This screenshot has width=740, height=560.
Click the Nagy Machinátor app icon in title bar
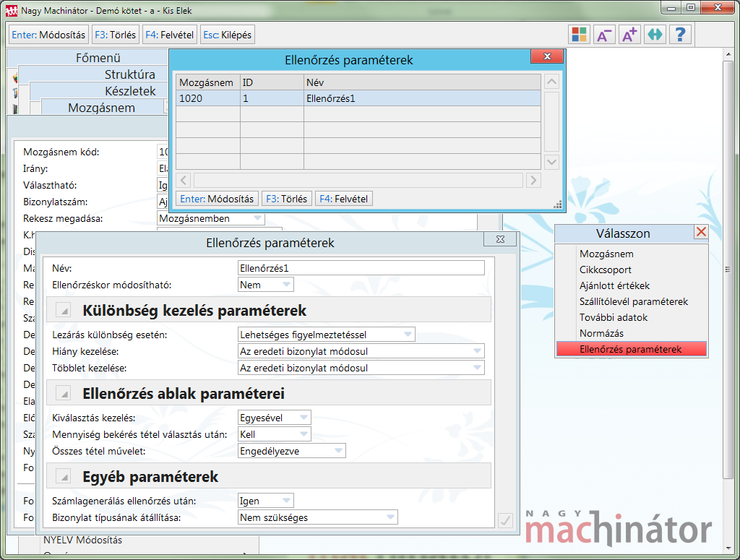[x=12, y=10]
